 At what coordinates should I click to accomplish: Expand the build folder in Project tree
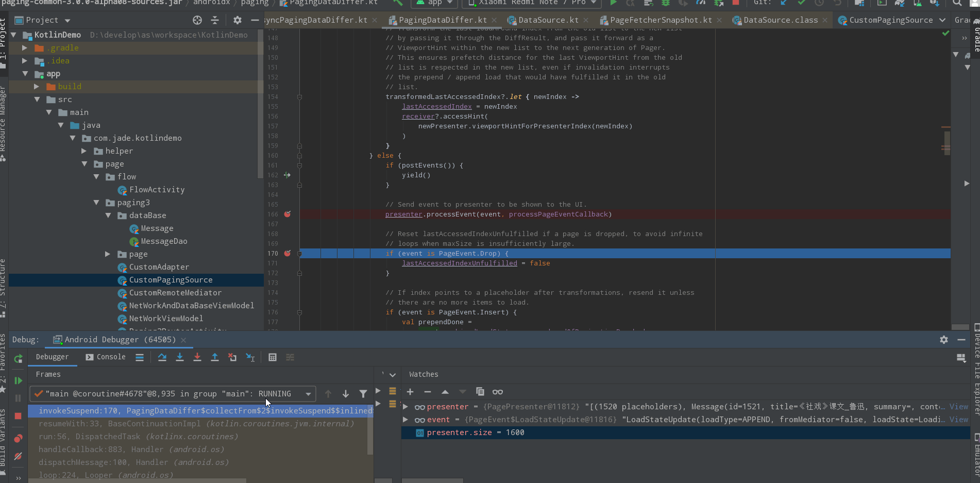pos(37,87)
